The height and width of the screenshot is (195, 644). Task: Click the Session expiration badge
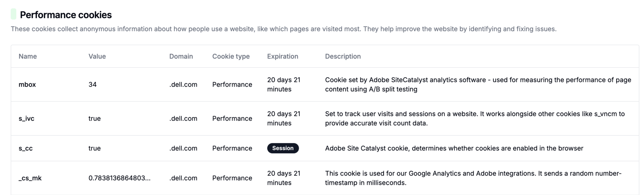coord(283,148)
